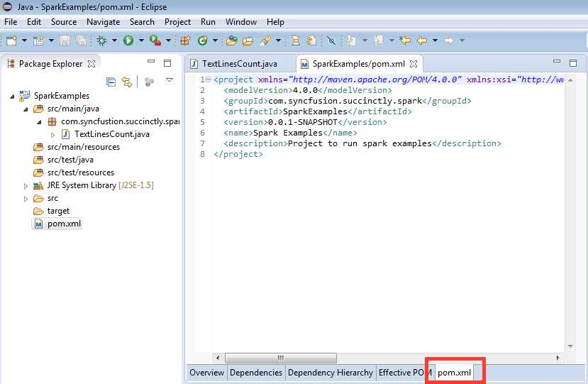Click the Open Task folder icon
Screen dimensions: 588x384
point(248,40)
